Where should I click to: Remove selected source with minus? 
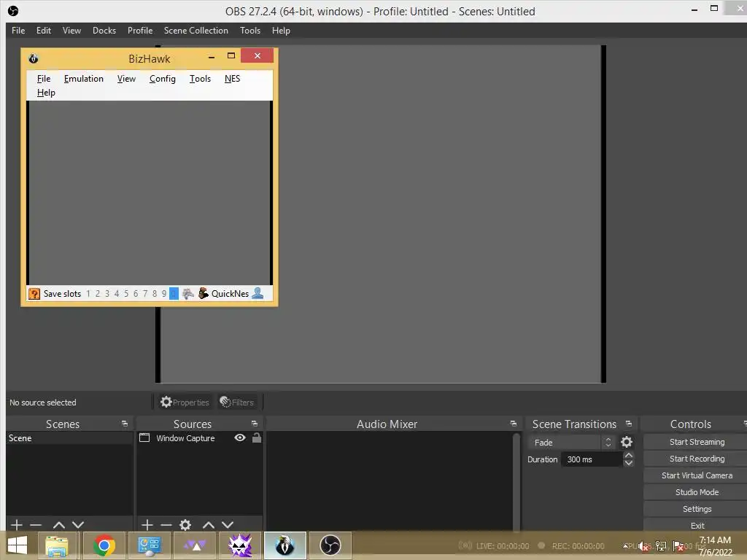coord(166,525)
